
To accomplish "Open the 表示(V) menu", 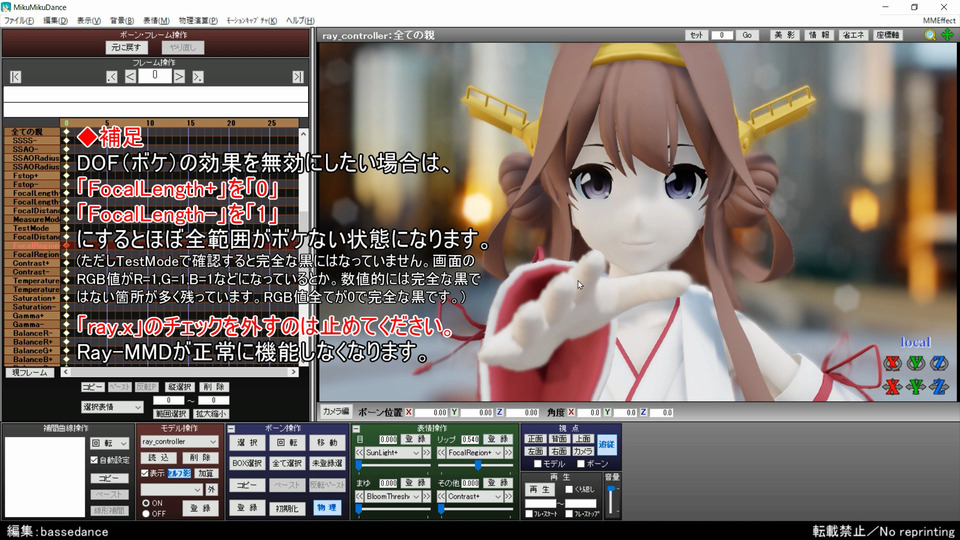I will 88,20.
